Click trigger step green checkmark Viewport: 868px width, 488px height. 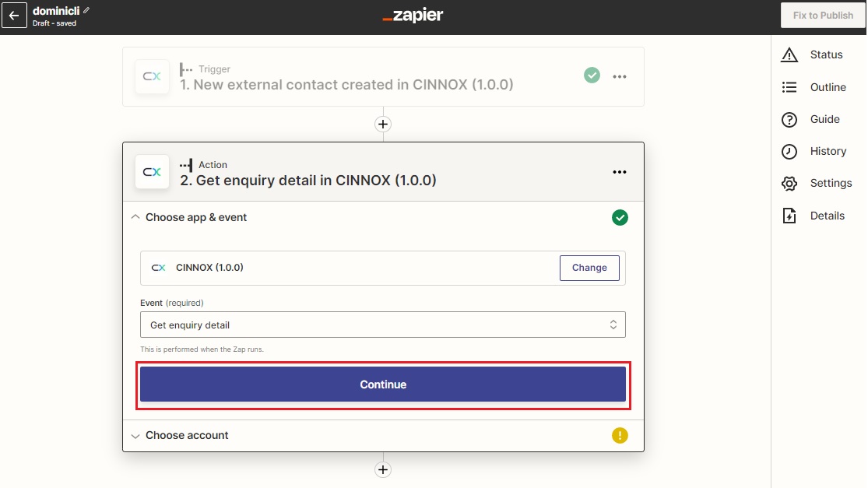[x=592, y=75]
